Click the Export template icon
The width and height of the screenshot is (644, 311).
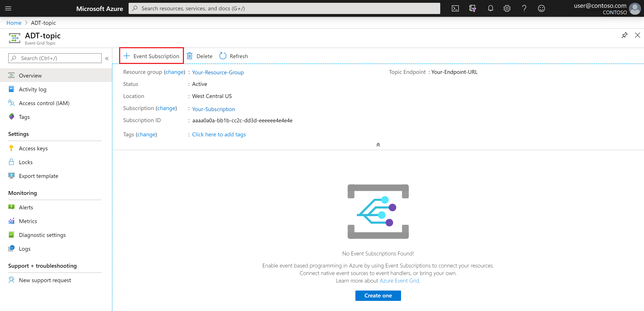(11, 176)
